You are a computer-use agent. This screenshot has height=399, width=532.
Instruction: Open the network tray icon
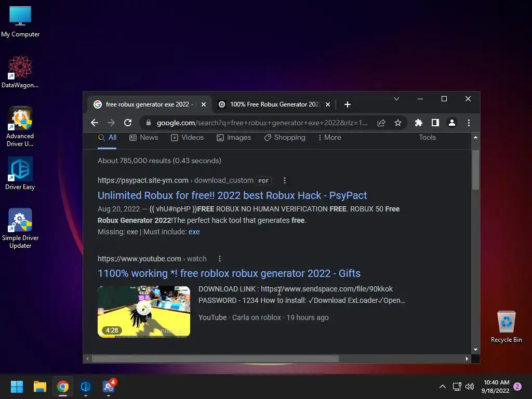(457, 387)
